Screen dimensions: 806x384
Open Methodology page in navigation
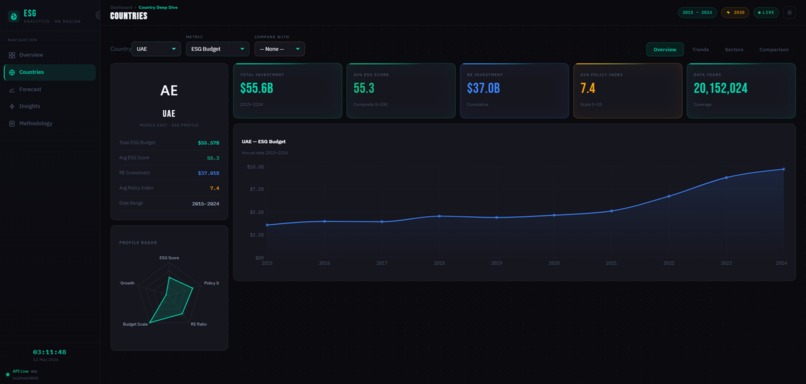49,124
